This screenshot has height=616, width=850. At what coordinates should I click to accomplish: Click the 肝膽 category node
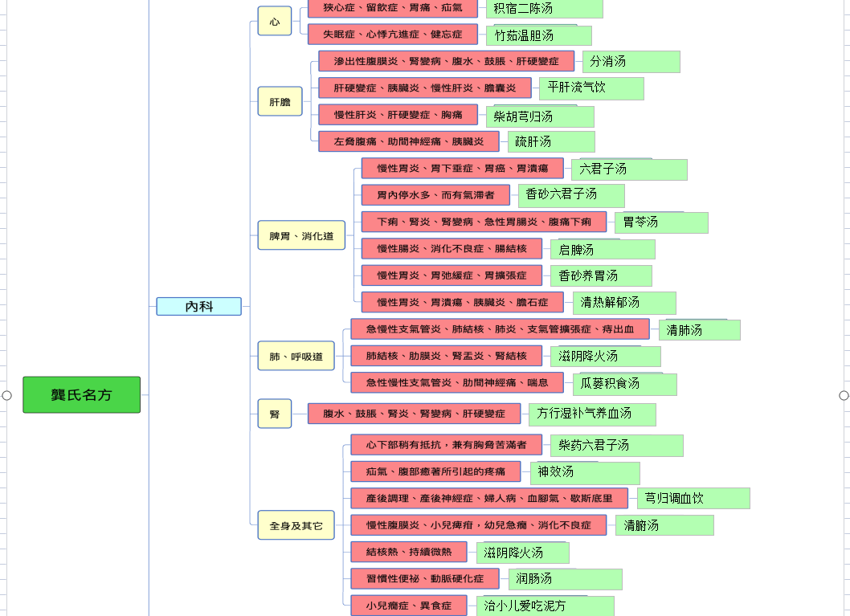click(280, 101)
